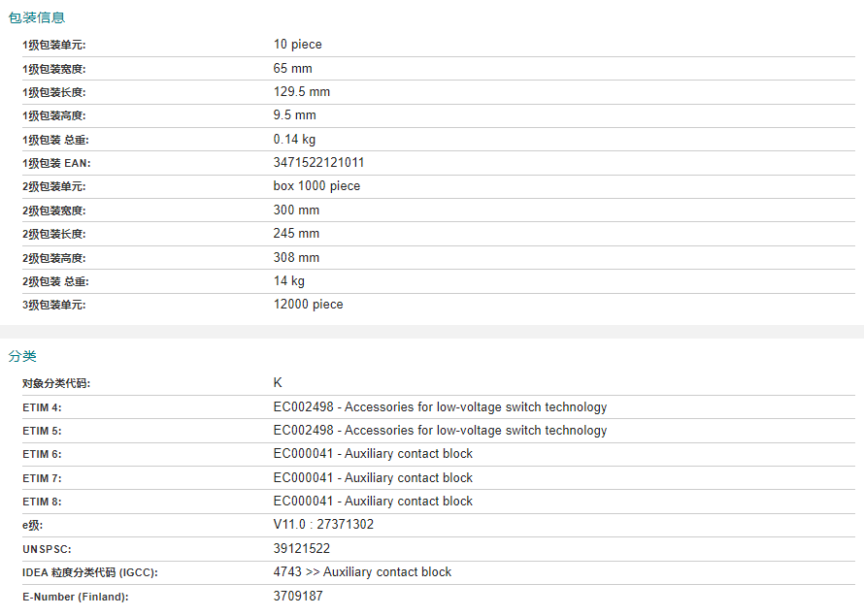Image resolution: width=864 pixels, height=616 pixels.
Task: Click the 2级包装宽度 label
Action: click(x=54, y=211)
